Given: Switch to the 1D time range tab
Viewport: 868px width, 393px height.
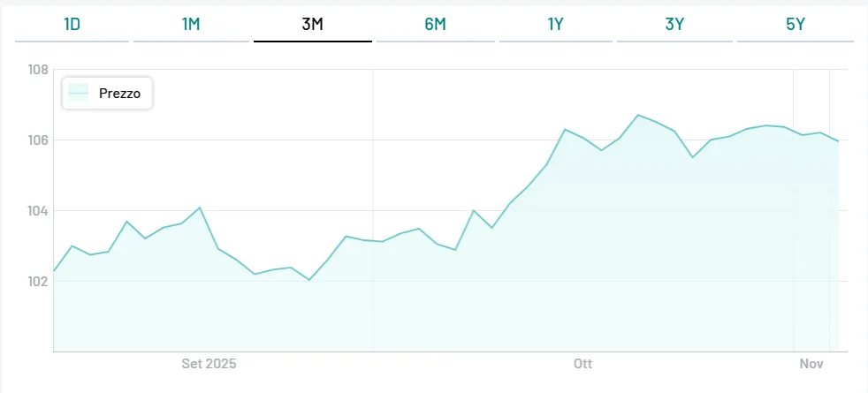Looking at the screenshot, I should (72, 25).
